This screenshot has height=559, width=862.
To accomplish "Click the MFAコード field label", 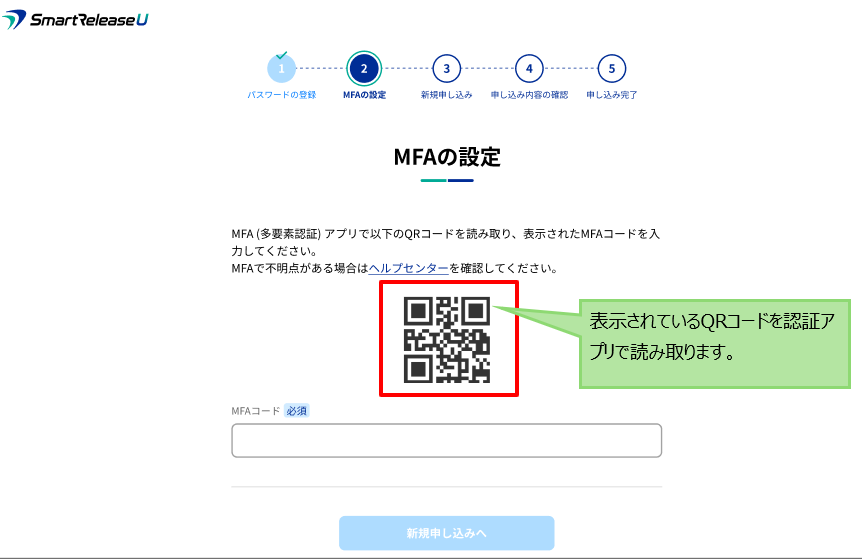I will [255, 411].
